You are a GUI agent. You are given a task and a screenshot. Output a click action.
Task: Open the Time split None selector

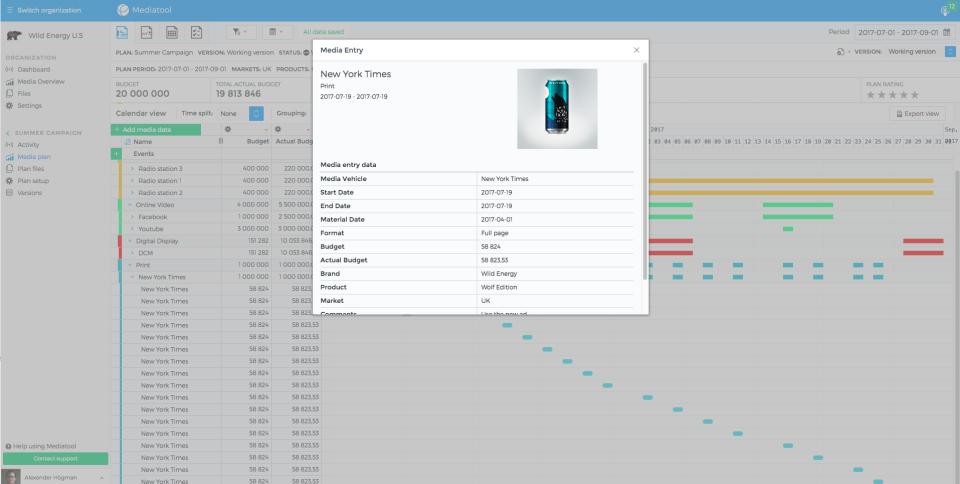(x=228, y=113)
